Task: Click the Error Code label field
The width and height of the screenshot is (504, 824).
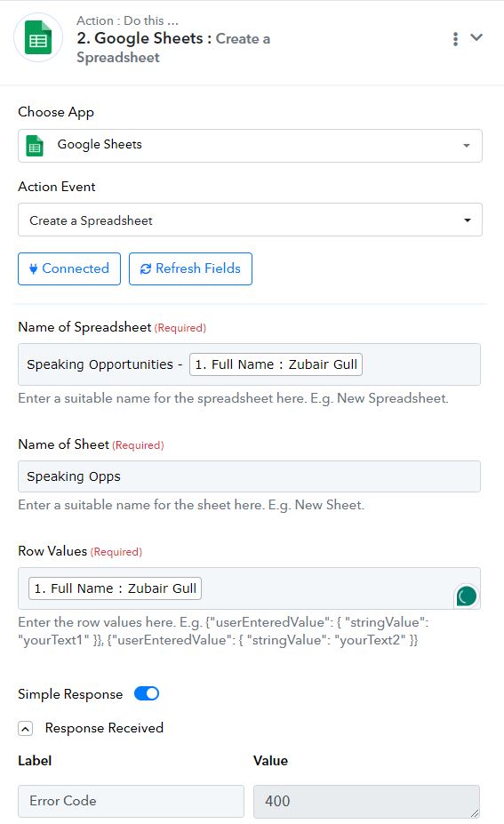Action: click(x=131, y=801)
